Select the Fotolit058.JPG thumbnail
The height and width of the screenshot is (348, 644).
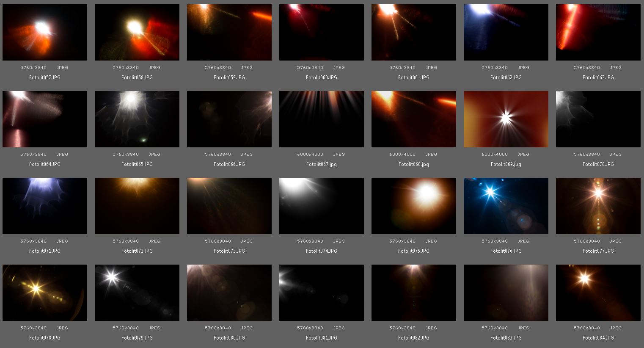click(137, 32)
